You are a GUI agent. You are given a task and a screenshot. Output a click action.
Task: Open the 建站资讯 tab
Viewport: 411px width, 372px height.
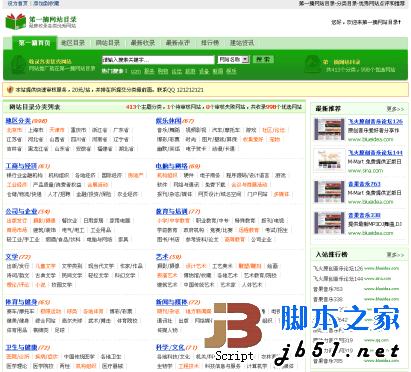click(242, 43)
